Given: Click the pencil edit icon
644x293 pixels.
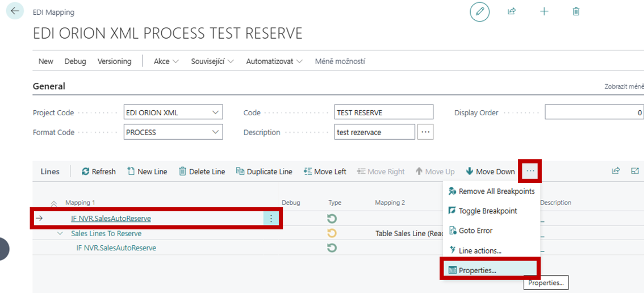Looking at the screenshot, I should point(479,11).
